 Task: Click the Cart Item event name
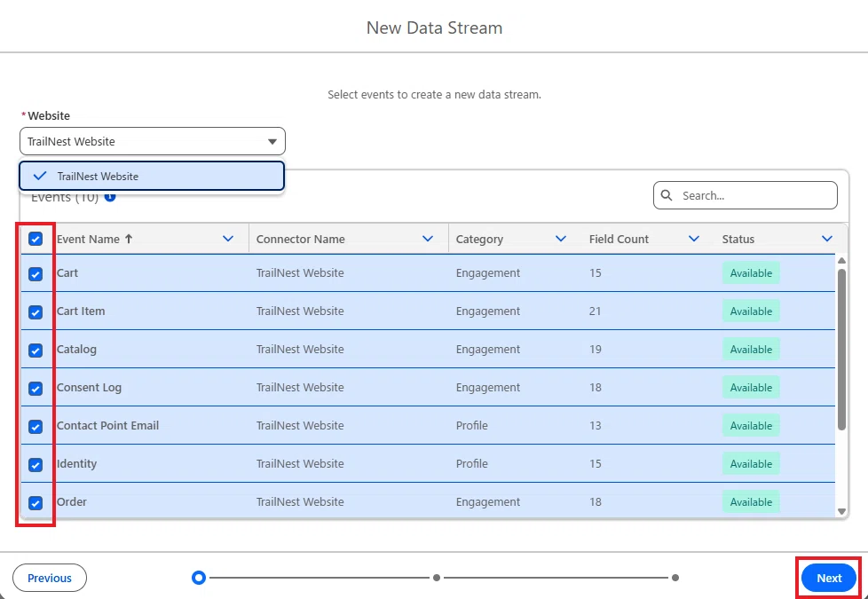[x=81, y=311]
